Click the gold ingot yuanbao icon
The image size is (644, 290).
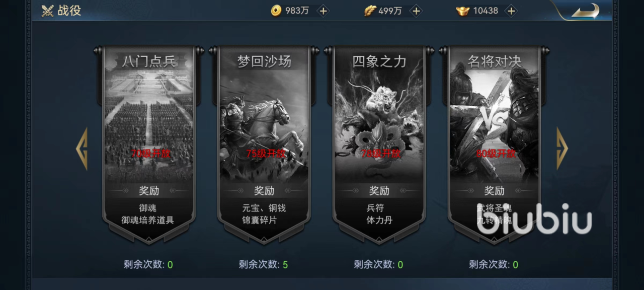point(462,11)
